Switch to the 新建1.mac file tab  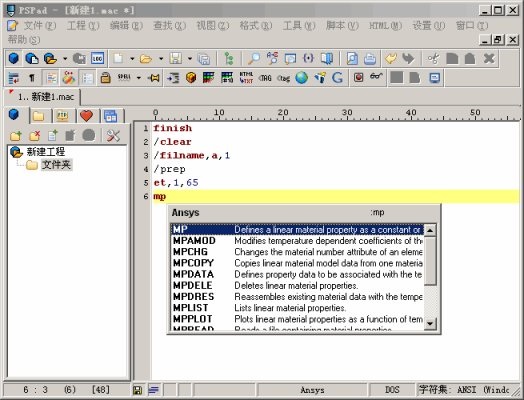click(x=43, y=97)
